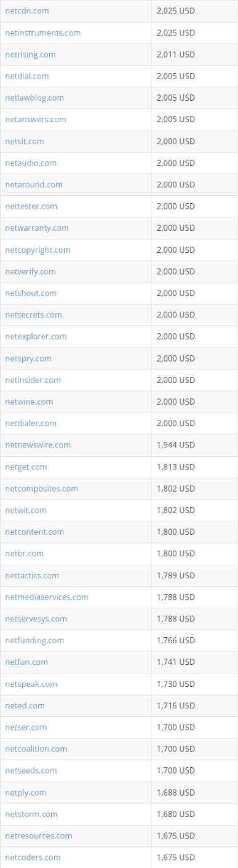Open the netwine.com domain
Screen dimensions: 238x868
[x=29, y=401]
